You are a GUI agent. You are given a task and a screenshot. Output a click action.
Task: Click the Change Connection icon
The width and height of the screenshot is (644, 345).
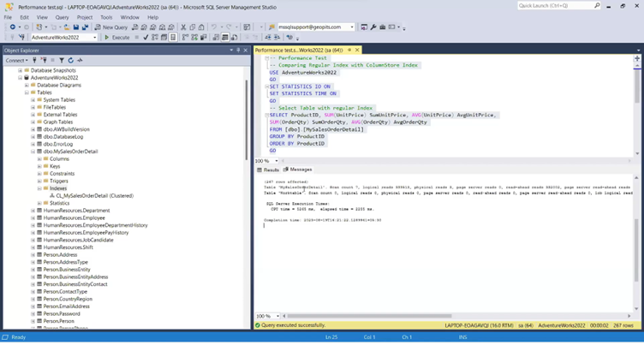click(21, 38)
